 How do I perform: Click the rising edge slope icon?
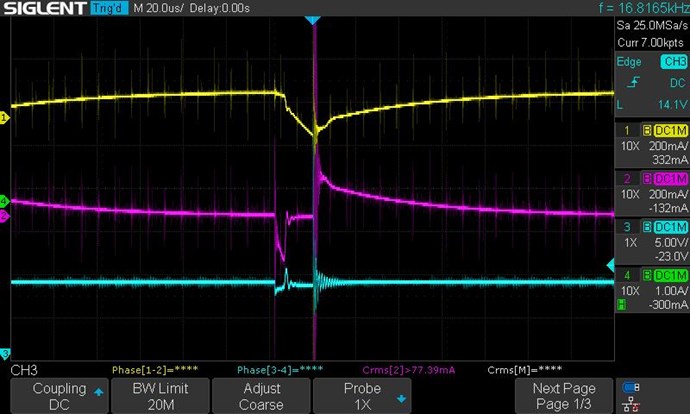coord(633,82)
